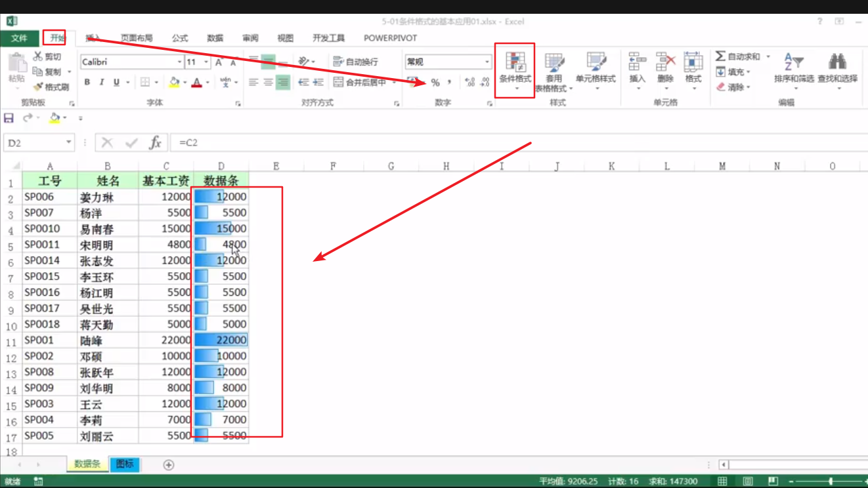
Task: Open the font size 11 dropdown
Action: (206, 62)
